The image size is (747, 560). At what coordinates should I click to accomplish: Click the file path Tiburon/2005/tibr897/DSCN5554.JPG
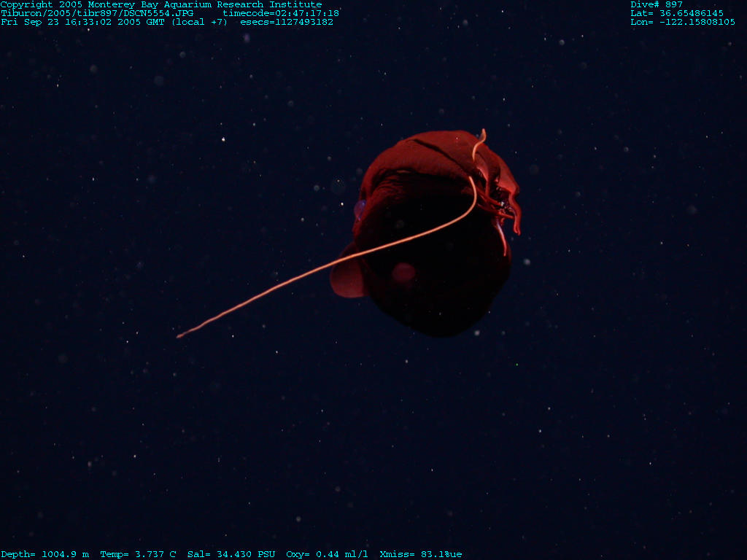(x=97, y=13)
